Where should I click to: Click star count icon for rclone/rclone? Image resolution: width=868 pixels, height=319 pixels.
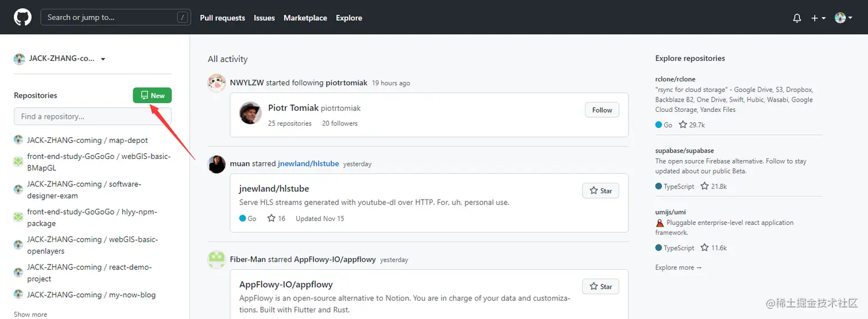[683, 125]
